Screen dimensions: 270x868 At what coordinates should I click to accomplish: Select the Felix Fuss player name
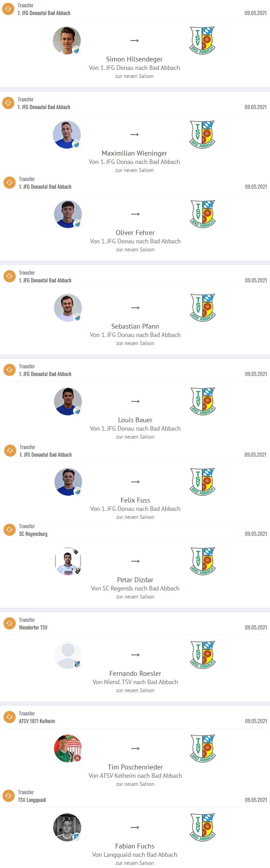[x=135, y=500]
